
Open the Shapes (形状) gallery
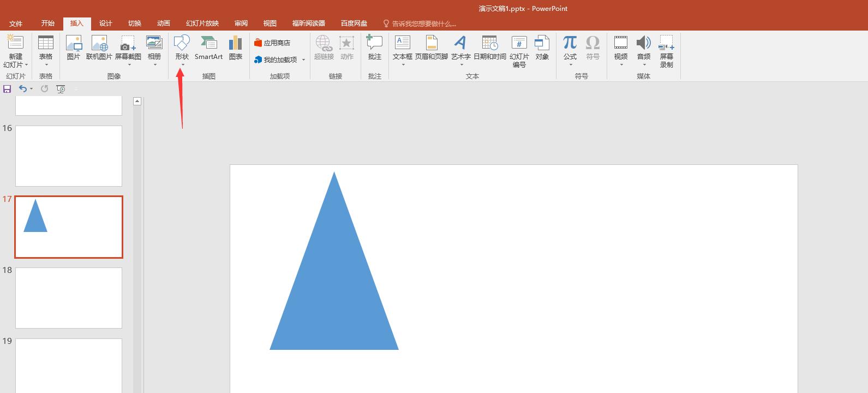(182, 48)
